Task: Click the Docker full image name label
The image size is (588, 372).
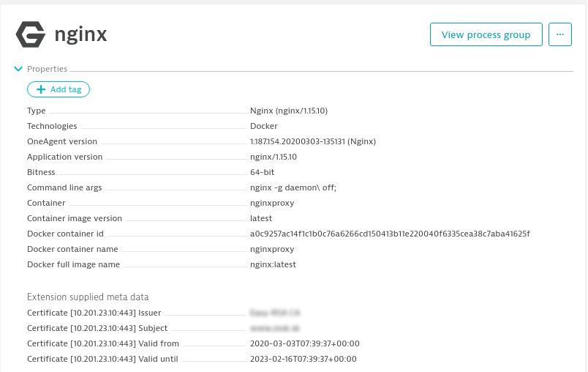Action: (73, 264)
